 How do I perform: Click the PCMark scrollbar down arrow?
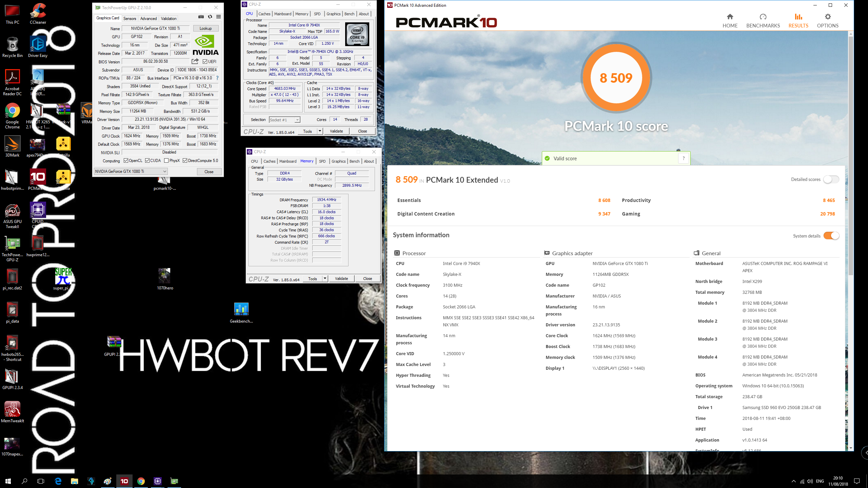(x=850, y=448)
